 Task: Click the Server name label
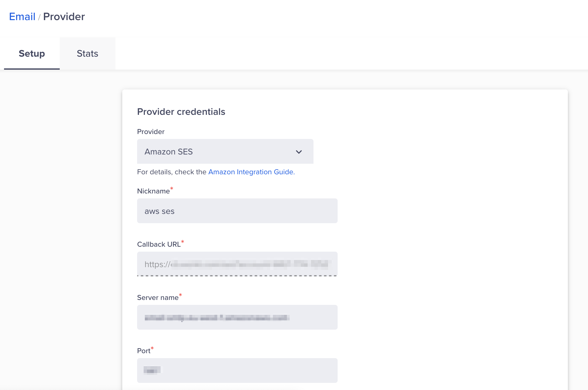coord(158,298)
